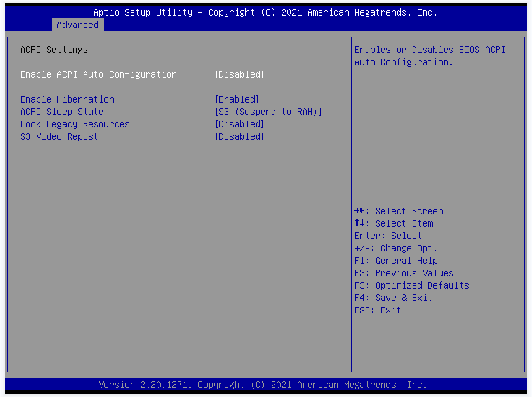Image resolution: width=532 pixels, height=397 pixels.
Task: Click F1: General Help
Action: point(396,261)
